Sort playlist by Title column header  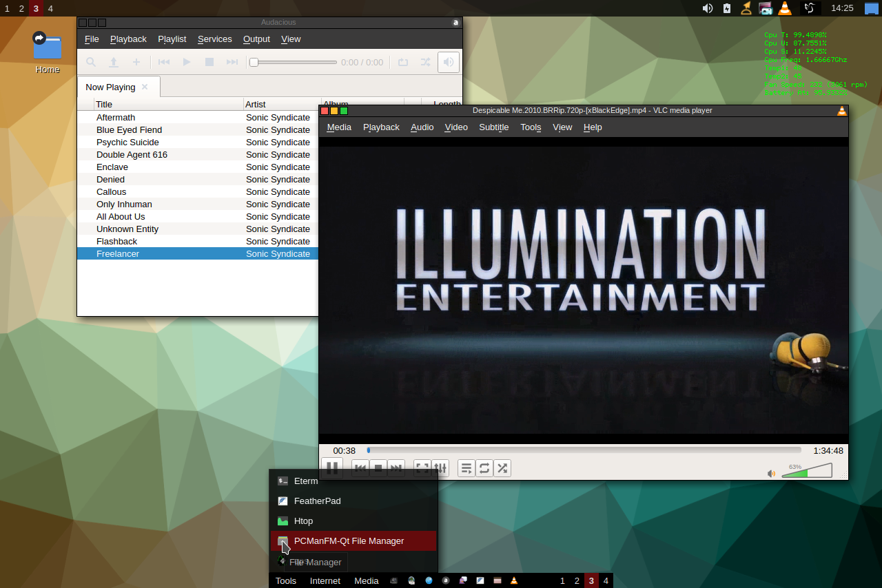coord(169,104)
